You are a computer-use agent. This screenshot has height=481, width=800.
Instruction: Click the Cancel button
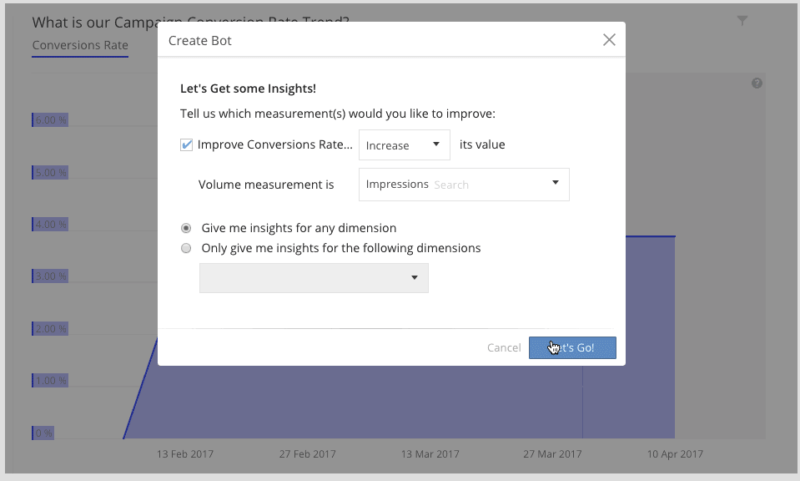(504, 348)
